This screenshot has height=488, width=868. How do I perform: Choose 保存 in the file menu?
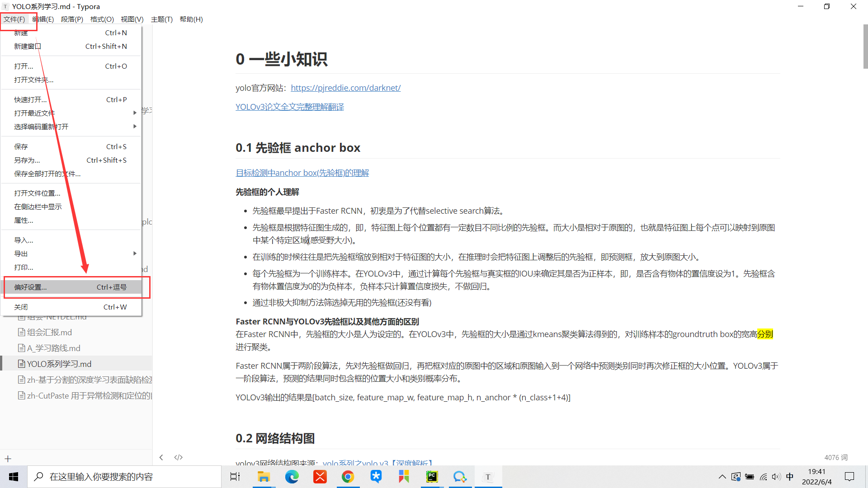(x=71, y=146)
